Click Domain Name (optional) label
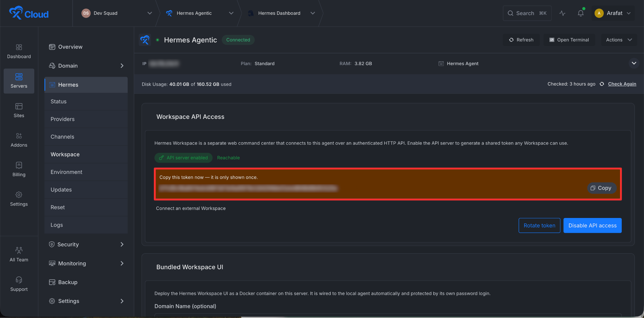The width and height of the screenshot is (644, 318). 185,306
